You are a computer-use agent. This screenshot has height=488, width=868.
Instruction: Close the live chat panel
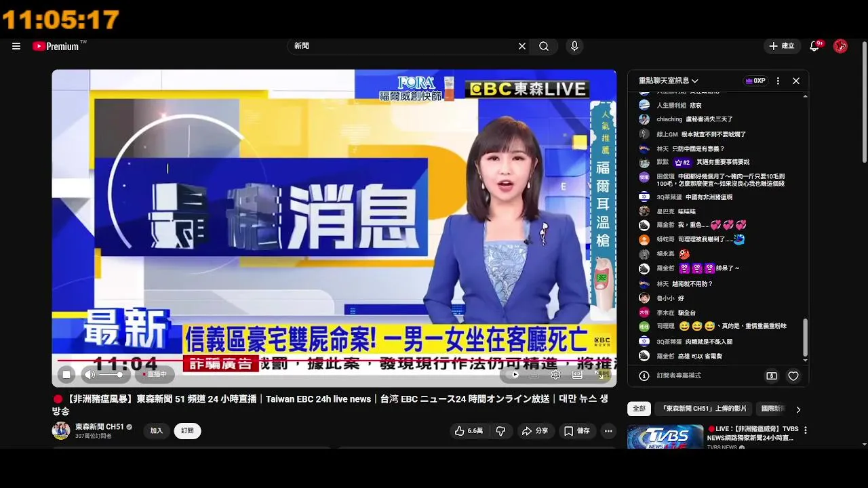click(x=796, y=81)
